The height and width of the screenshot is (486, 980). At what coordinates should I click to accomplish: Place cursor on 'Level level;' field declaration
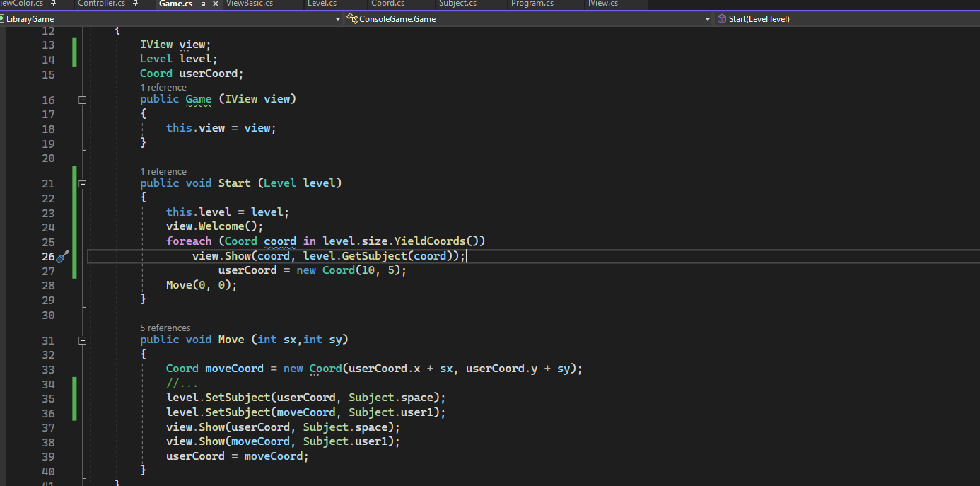click(x=179, y=59)
